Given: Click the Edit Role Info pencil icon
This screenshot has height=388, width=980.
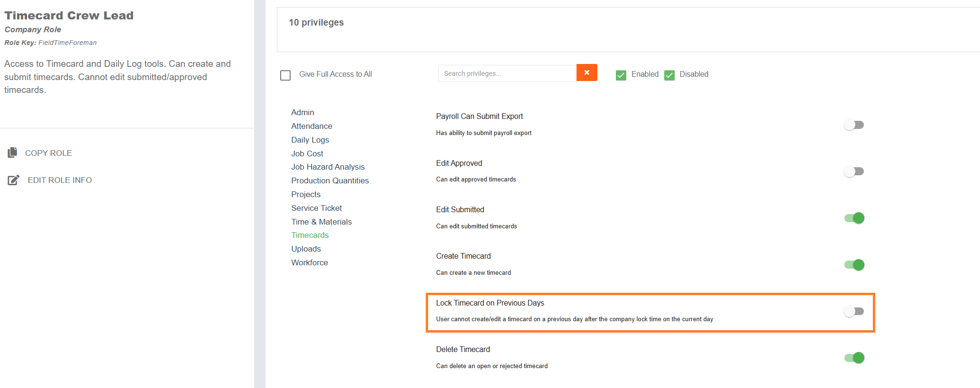Looking at the screenshot, I should [x=13, y=180].
